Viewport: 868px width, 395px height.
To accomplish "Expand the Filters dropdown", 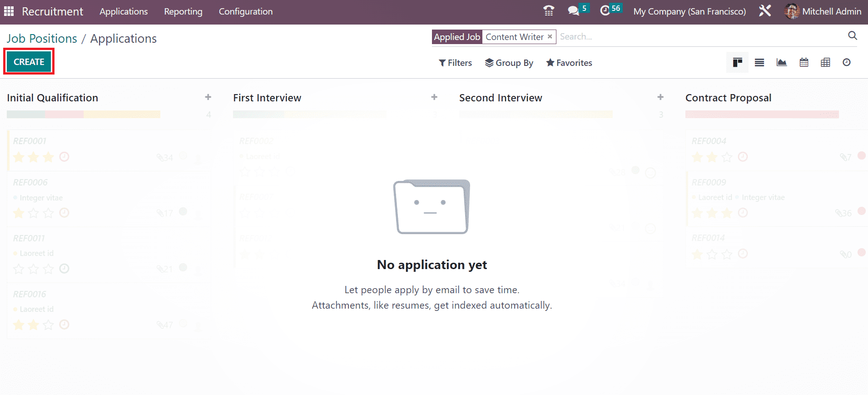I will click(x=455, y=63).
